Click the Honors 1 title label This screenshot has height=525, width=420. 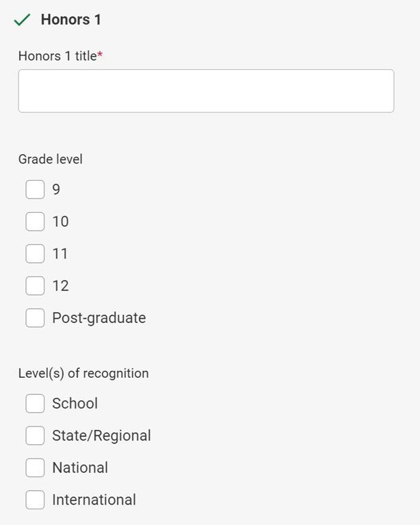57,56
